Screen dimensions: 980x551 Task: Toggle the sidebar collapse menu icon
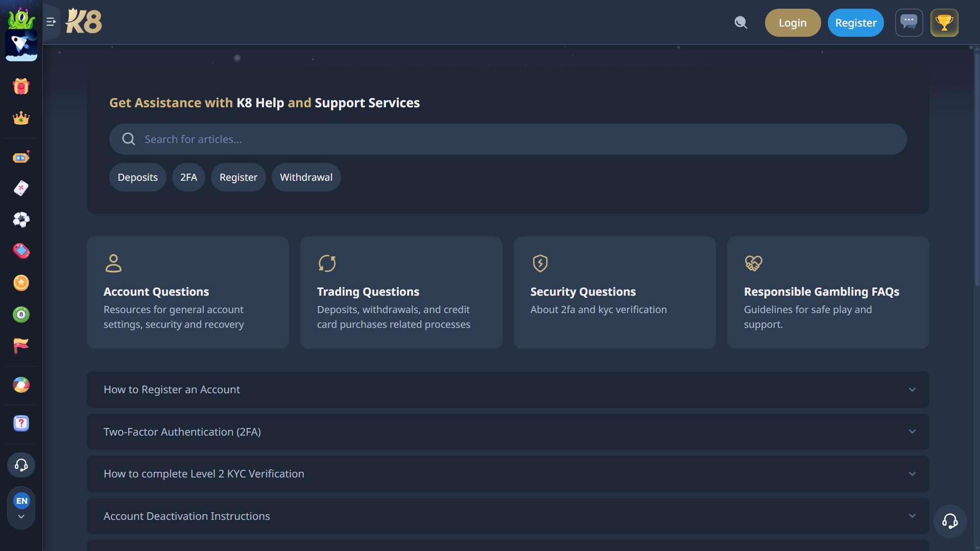pyautogui.click(x=51, y=22)
